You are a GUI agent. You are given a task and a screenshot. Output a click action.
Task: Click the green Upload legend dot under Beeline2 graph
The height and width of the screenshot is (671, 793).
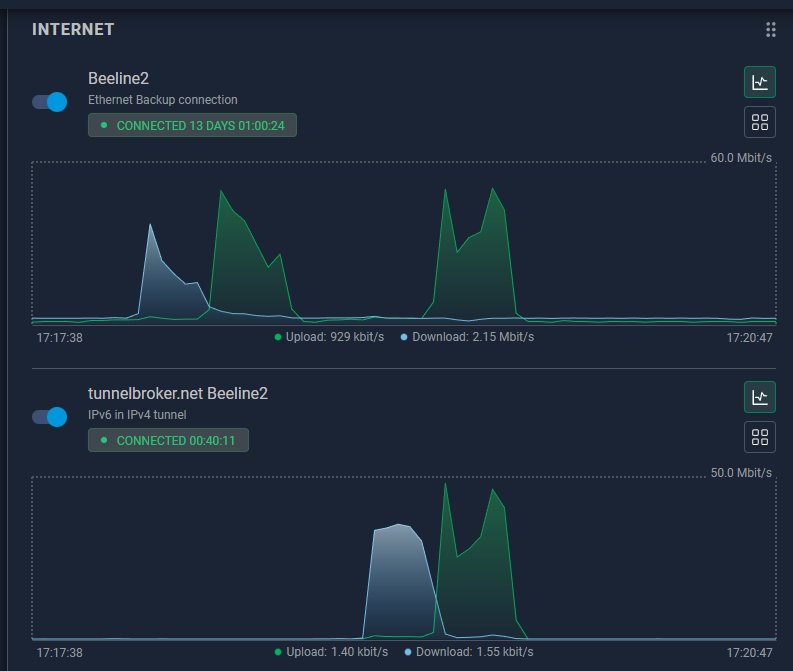(x=278, y=337)
